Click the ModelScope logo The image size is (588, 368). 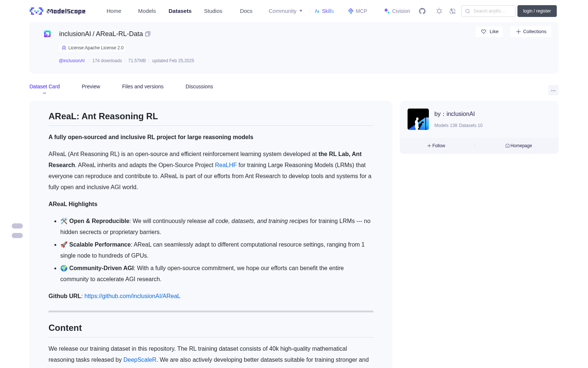pyautogui.click(x=58, y=11)
